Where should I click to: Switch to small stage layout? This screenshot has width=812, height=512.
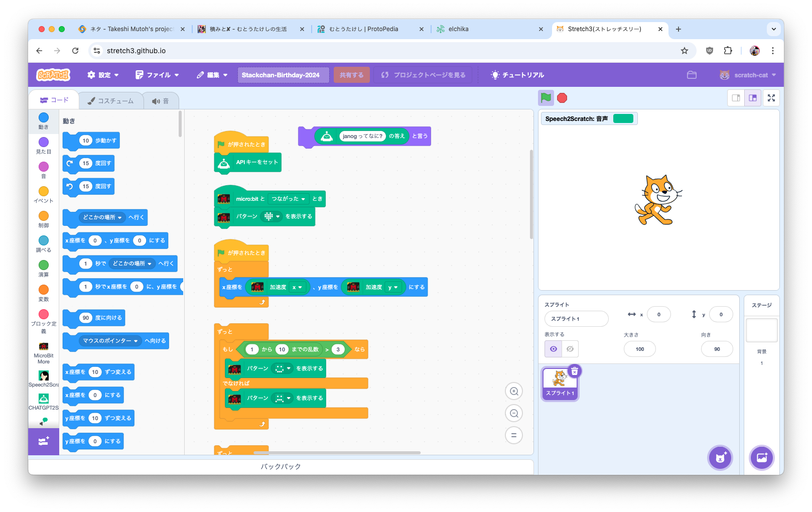pyautogui.click(x=736, y=98)
